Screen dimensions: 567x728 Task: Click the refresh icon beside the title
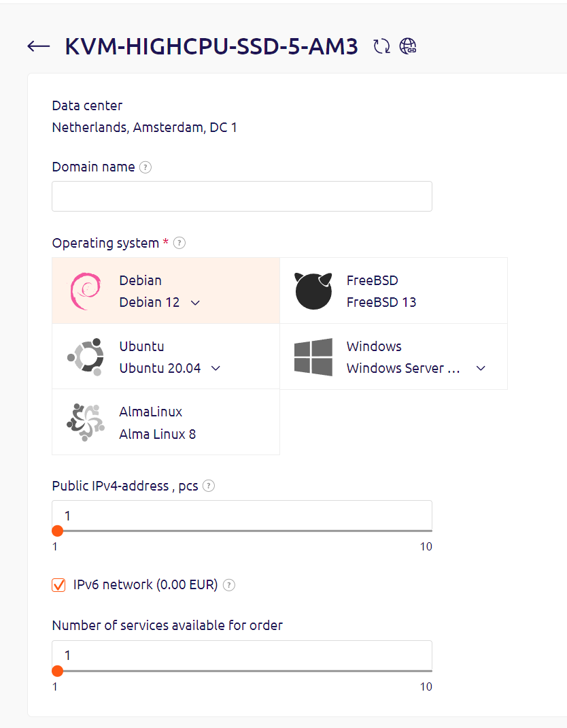tap(382, 46)
